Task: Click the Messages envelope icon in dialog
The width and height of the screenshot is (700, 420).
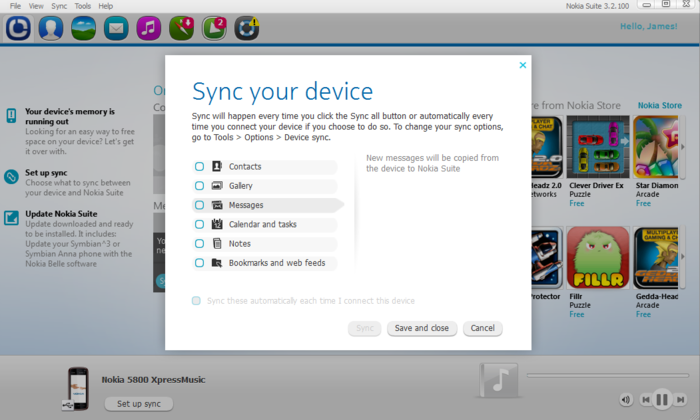Action: (x=217, y=205)
